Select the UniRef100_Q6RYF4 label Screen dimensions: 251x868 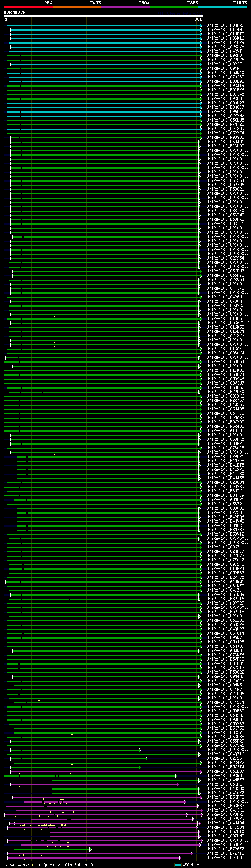(225, 133)
